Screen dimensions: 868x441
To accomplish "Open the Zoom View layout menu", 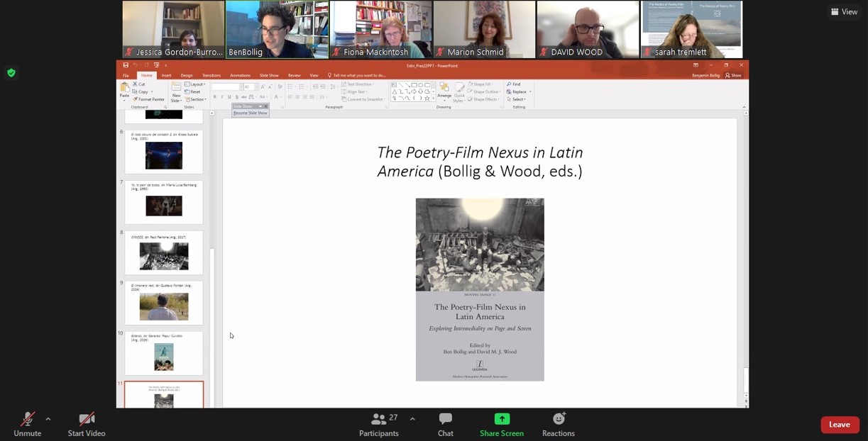I will 844,11.
